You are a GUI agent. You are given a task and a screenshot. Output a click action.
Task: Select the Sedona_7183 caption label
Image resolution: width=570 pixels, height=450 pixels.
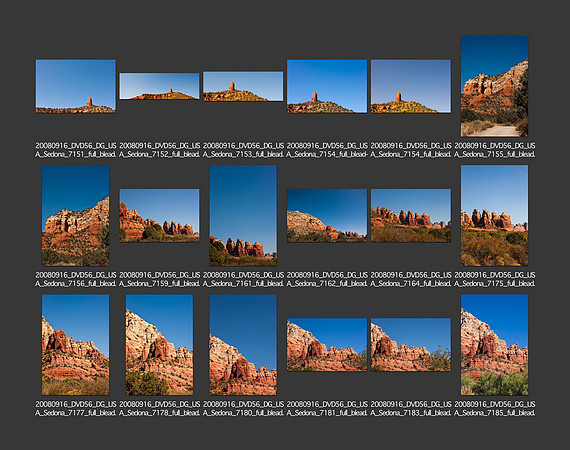(x=411, y=408)
